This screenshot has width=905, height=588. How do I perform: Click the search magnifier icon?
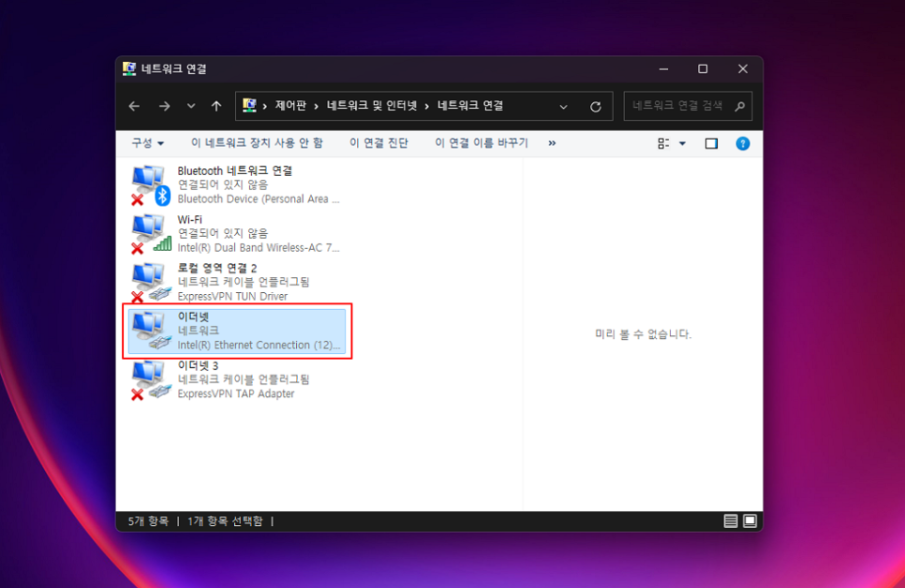click(x=740, y=106)
